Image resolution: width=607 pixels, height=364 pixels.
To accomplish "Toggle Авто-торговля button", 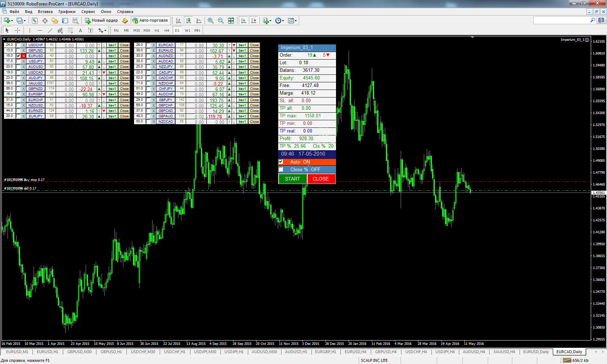I will tap(150, 21).
